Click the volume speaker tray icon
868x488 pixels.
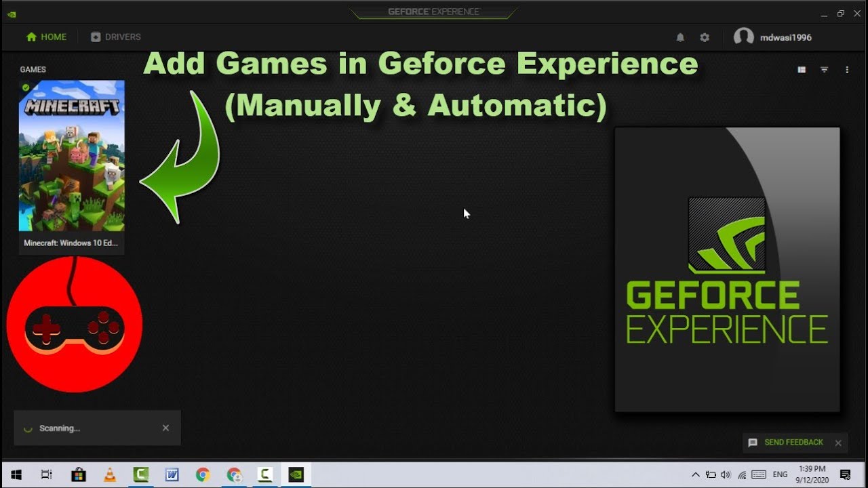point(726,474)
